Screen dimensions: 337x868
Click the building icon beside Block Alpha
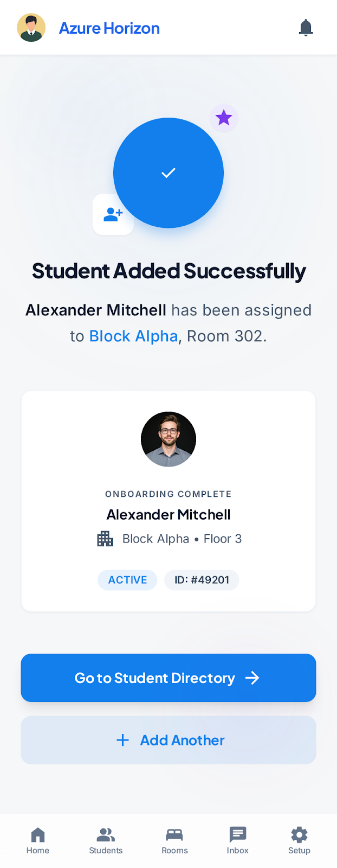point(105,539)
